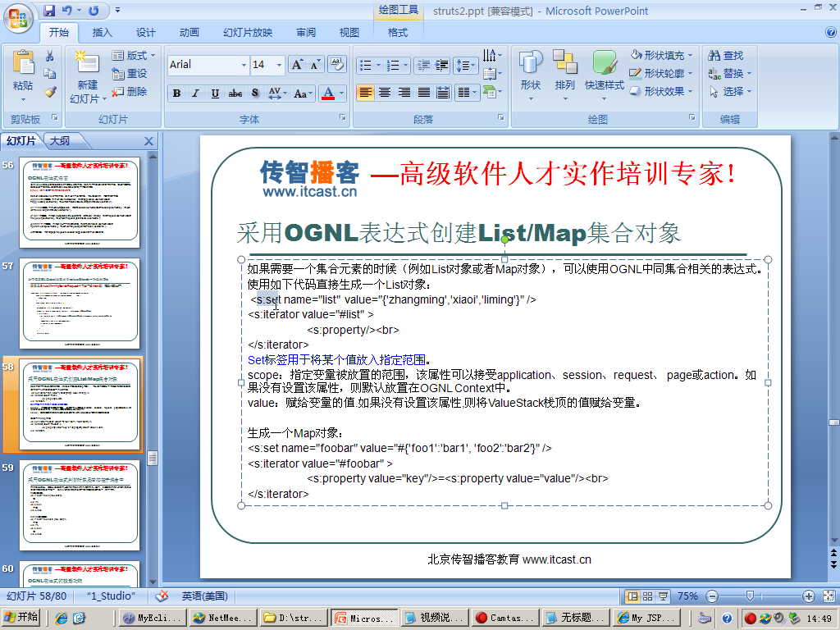This screenshot has height=630, width=840.
Task: Open Replace (替换)
Action: click(x=729, y=73)
